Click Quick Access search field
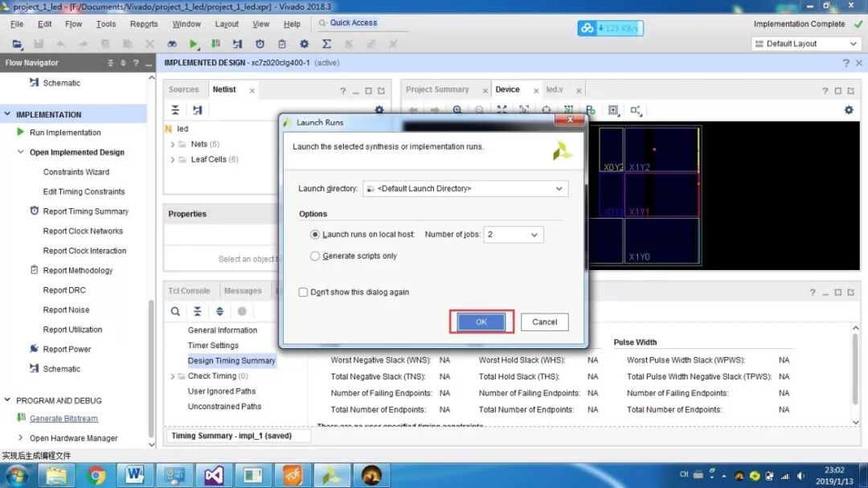Viewport: 868px width, 488px height. pos(363,23)
